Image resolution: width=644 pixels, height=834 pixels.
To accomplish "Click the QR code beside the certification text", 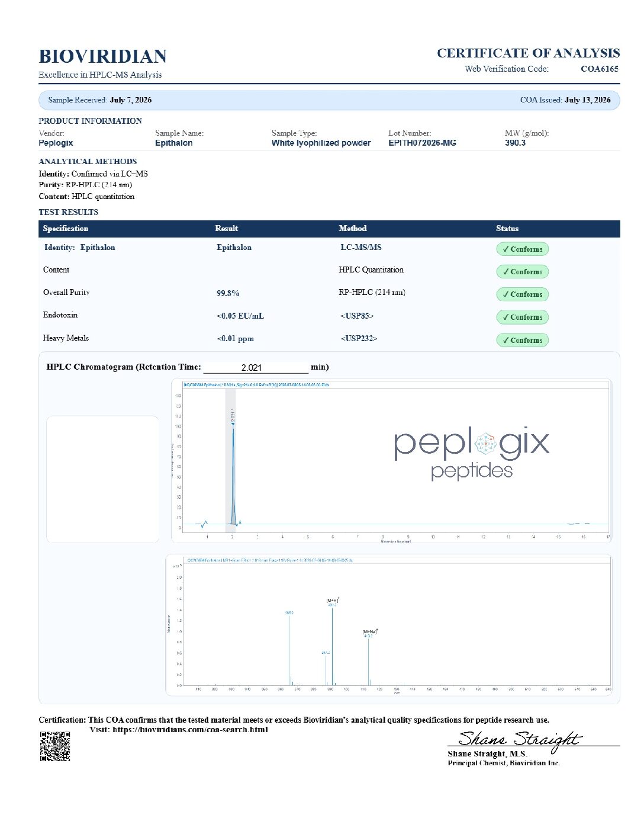I will point(55,746).
